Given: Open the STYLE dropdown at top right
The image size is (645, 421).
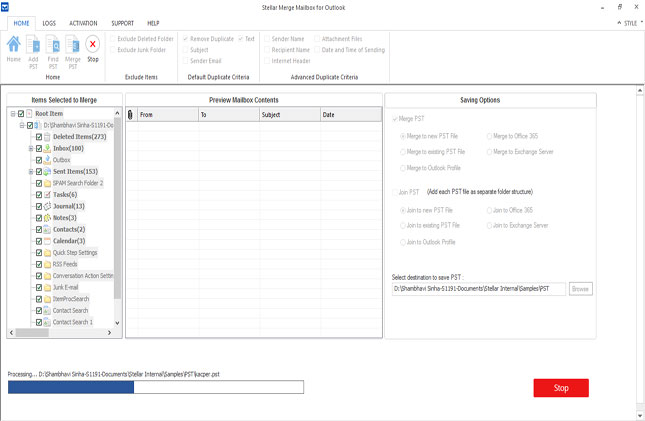Looking at the screenshot, I should coord(630,23).
